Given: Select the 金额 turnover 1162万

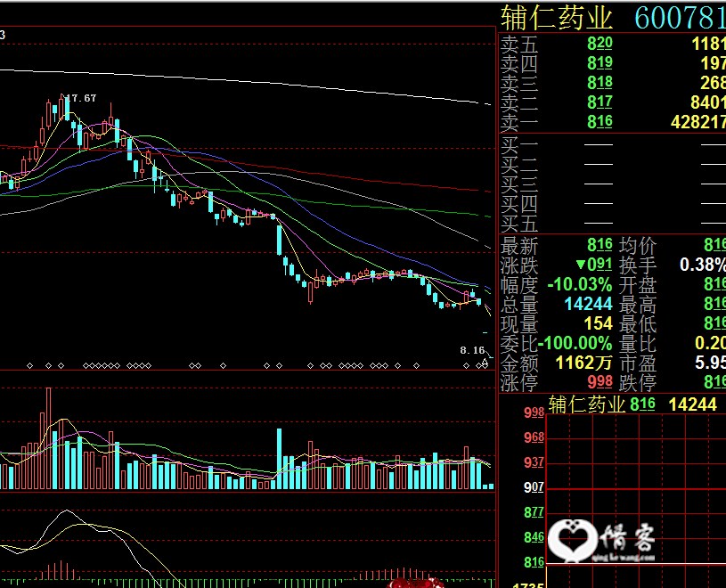Looking at the screenshot, I should pyautogui.click(x=583, y=363).
